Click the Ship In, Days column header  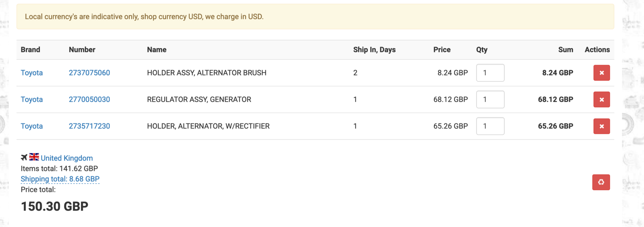pos(374,50)
